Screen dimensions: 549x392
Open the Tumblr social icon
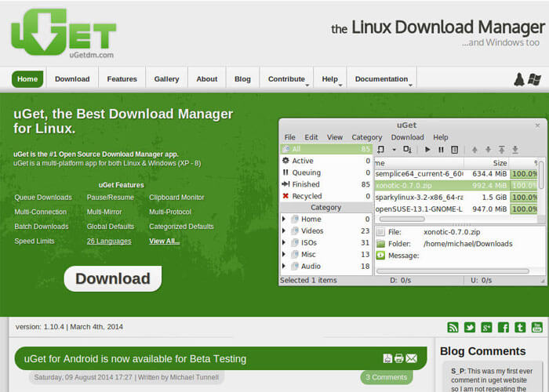pos(520,327)
